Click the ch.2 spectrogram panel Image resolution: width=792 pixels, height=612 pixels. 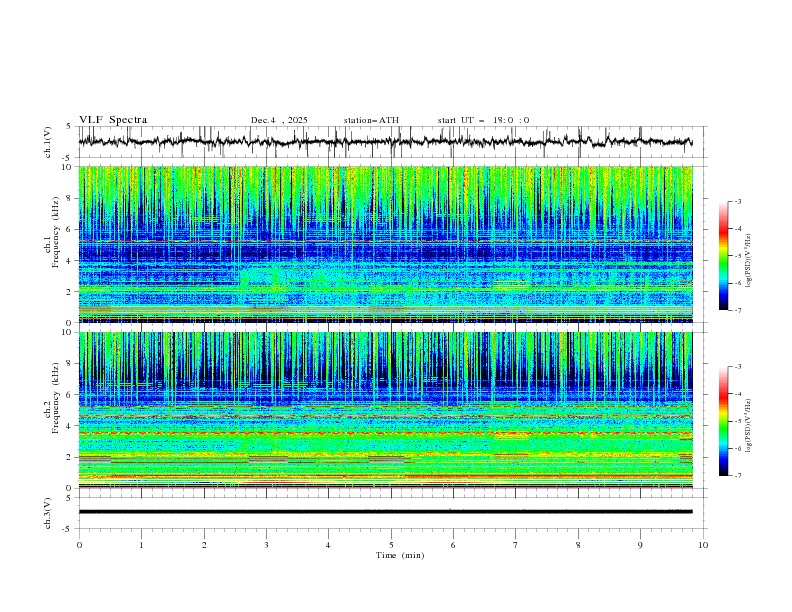point(385,410)
